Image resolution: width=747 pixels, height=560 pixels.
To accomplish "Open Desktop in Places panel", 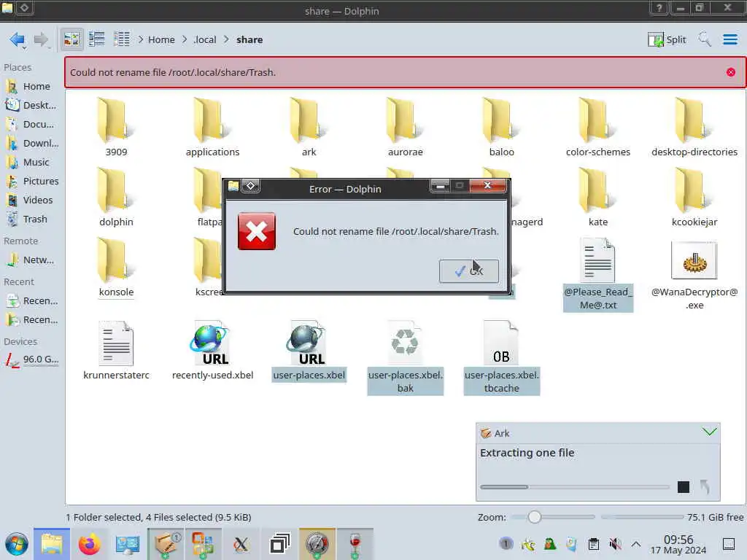I will pos(31,105).
